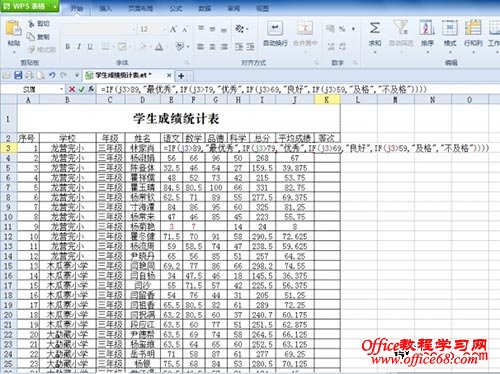
Task: Open the WPS 表格 application menu
Action: (29, 6)
